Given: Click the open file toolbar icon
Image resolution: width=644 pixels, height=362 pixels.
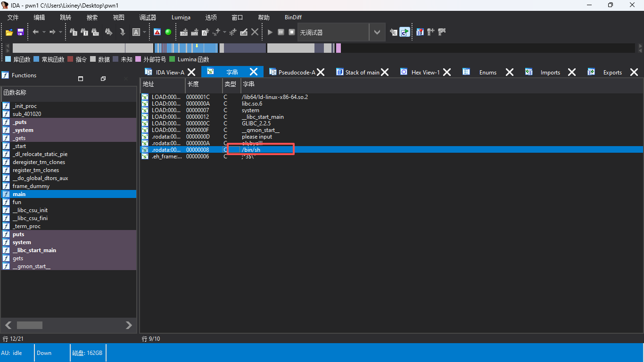Looking at the screenshot, I should tap(9, 32).
